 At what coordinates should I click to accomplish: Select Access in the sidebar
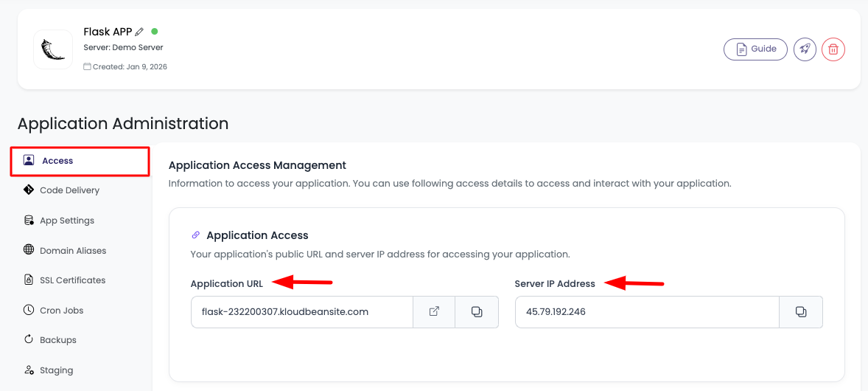click(80, 162)
